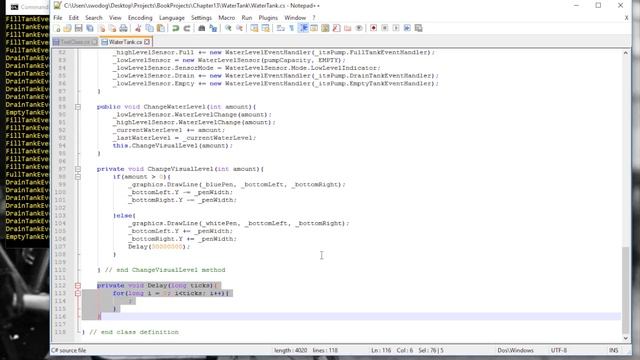Collapse the Delay method fold marker

pyautogui.click(x=78, y=286)
